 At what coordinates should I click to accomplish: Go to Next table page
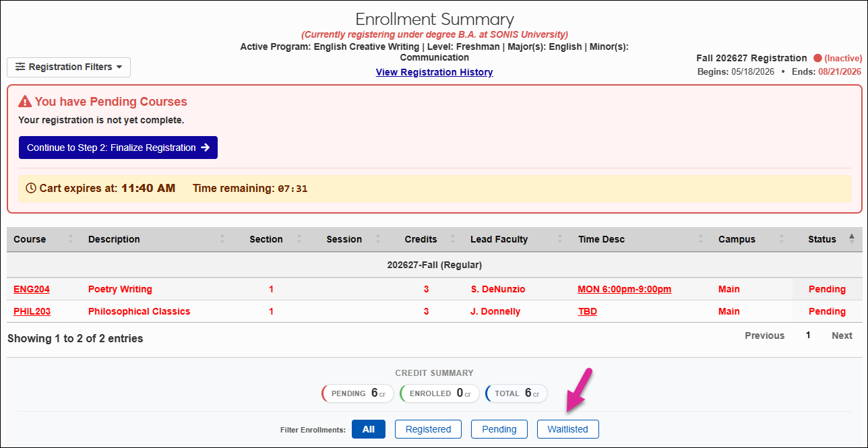coord(842,335)
